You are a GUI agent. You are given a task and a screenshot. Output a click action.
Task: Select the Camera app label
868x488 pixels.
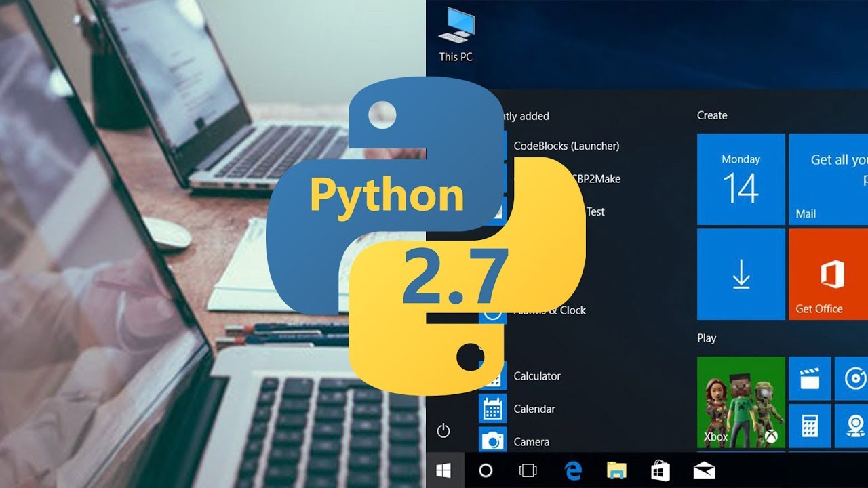tap(532, 441)
